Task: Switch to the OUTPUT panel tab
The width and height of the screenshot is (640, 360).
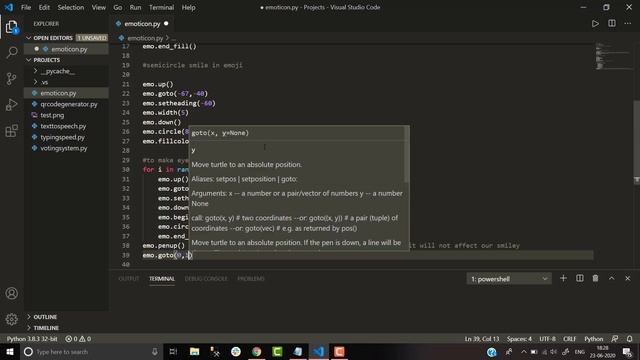Action: pyautogui.click(x=129, y=279)
